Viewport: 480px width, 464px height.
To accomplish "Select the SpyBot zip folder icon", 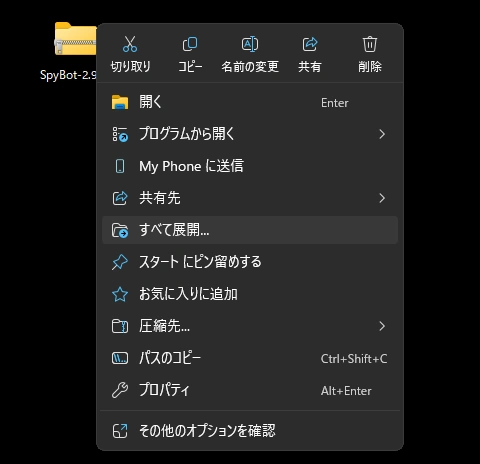I will tap(76, 39).
